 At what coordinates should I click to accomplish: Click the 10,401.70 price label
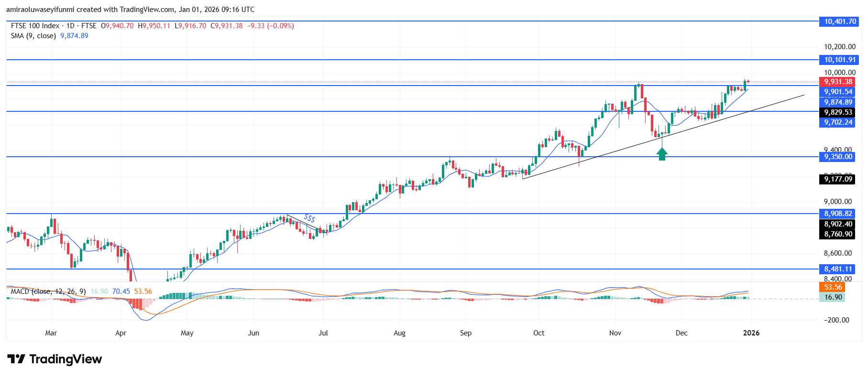click(840, 22)
